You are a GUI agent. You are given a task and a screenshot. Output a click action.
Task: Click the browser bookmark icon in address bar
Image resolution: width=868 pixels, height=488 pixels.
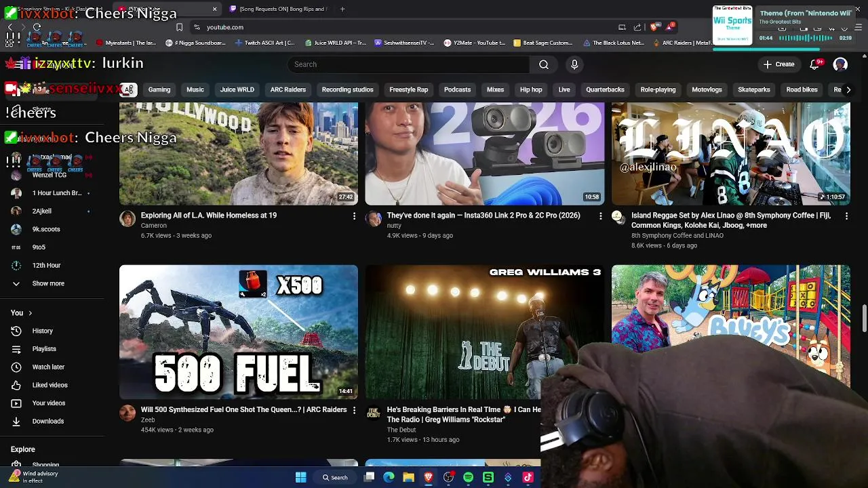coord(179,27)
